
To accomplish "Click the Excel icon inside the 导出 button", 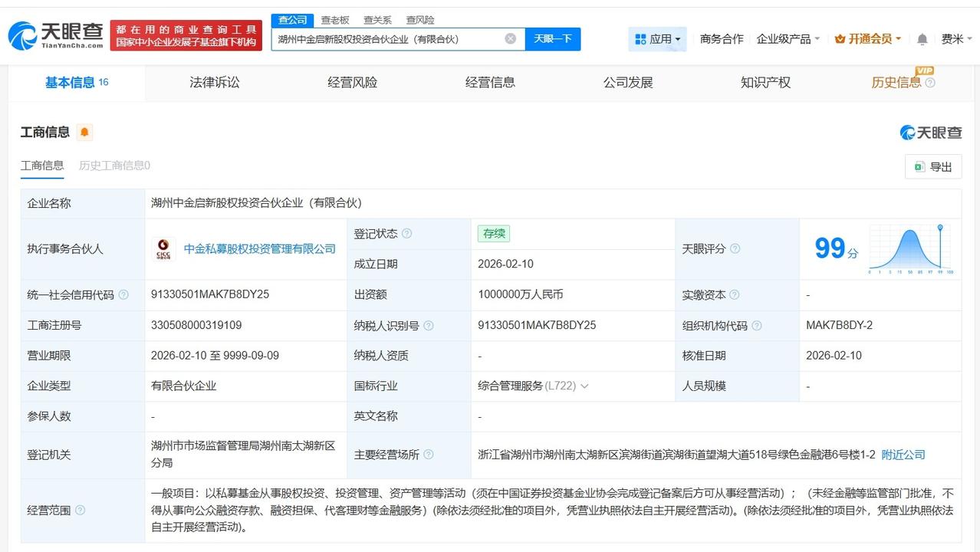I will 919,166.
